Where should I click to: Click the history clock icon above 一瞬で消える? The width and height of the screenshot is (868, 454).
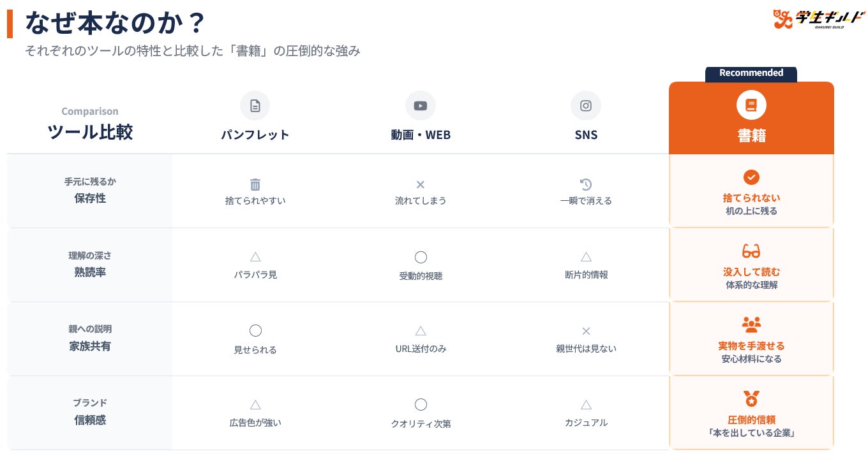coord(586,185)
